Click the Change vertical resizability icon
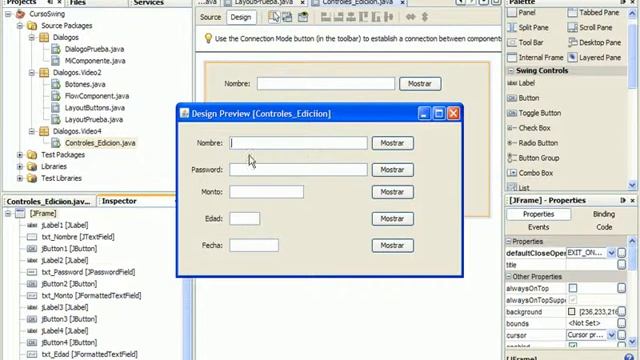640x360 pixels. [424, 17]
